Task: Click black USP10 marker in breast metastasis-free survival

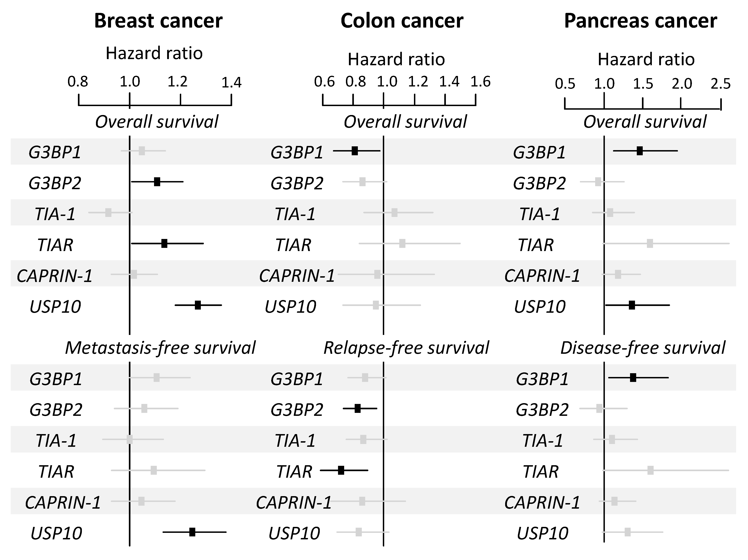Action: [x=192, y=532]
